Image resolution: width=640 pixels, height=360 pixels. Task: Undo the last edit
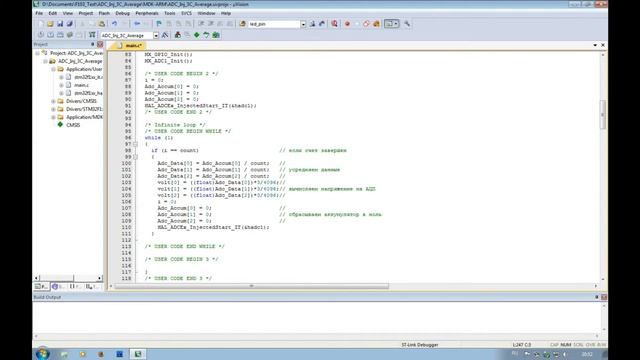click(x=115, y=24)
